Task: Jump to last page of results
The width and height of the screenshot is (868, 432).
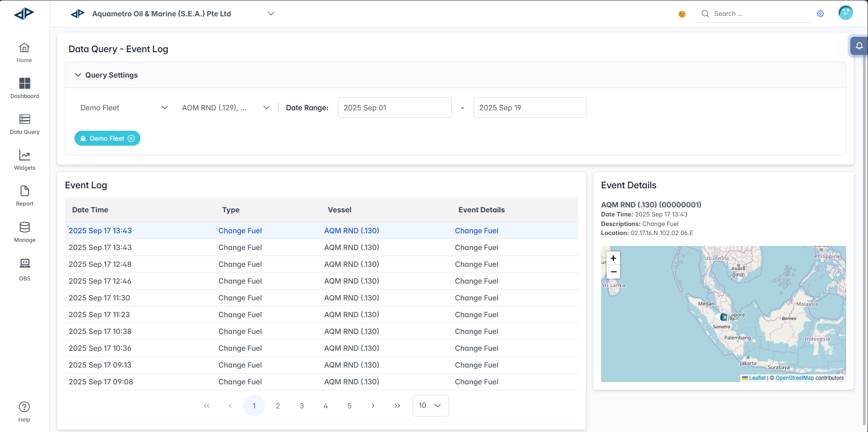Action: 397,406
